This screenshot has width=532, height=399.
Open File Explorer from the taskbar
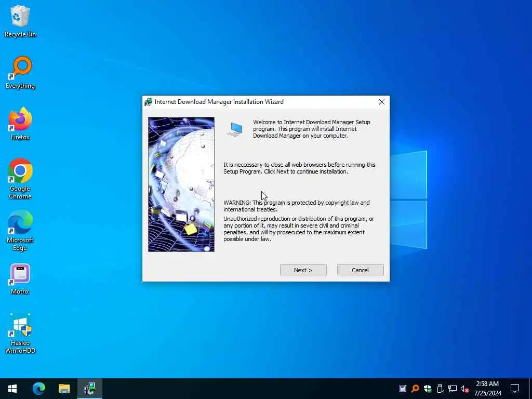tap(64, 389)
